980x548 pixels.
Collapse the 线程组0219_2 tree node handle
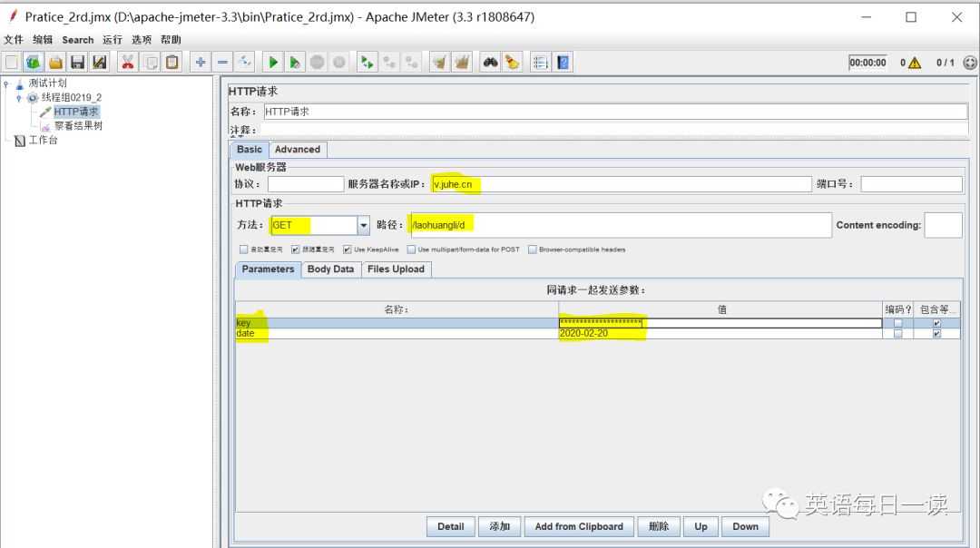pos(19,97)
